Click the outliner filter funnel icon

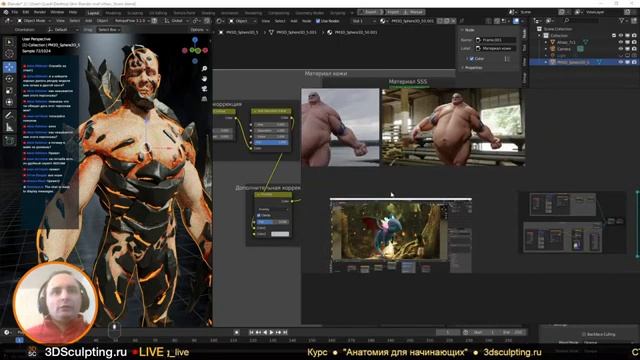(621, 20)
